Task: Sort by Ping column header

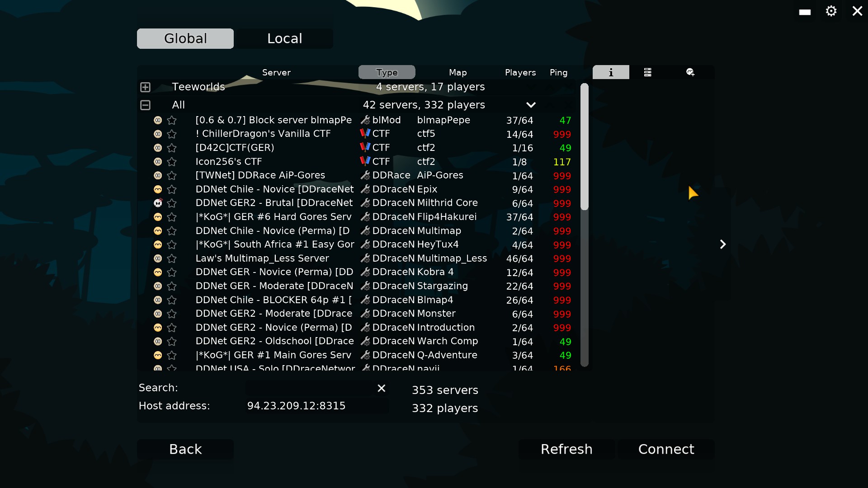Action: click(558, 72)
